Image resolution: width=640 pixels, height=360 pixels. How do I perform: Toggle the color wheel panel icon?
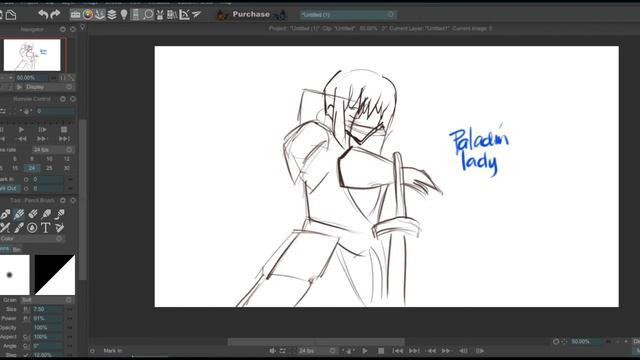coord(88,15)
